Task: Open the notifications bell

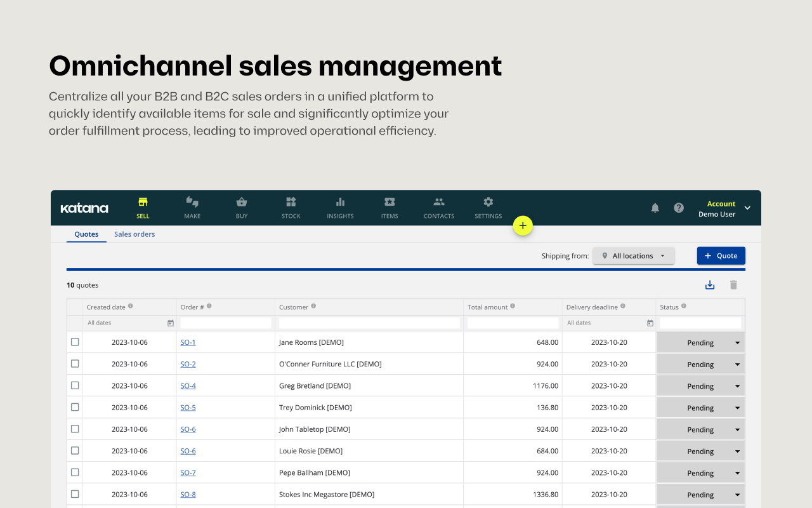Action: pyautogui.click(x=655, y=208)
